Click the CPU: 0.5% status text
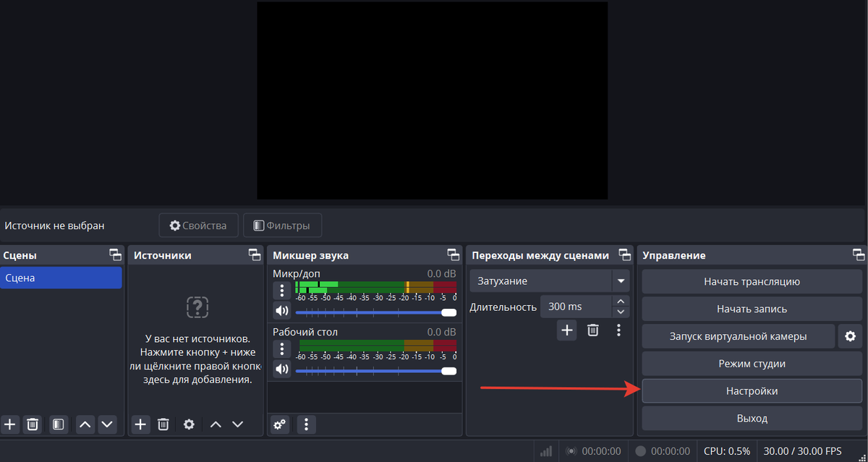The height and width of the screenshot is (462, 868). pyautogui.click(x=727, y=451)
